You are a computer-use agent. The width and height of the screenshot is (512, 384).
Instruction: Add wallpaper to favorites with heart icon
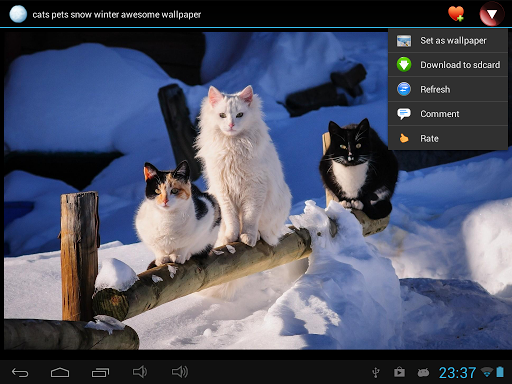(456, 14)
